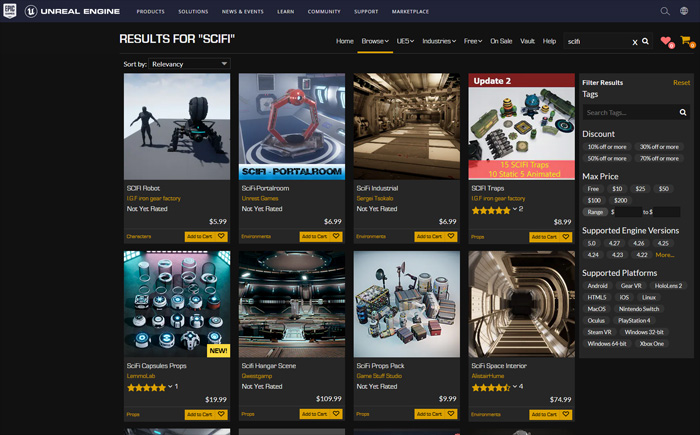This screenshot has width=700, height=435.
Task: Open the Sort by Relevancy dropdown
Action: click(x=189, y=64)
